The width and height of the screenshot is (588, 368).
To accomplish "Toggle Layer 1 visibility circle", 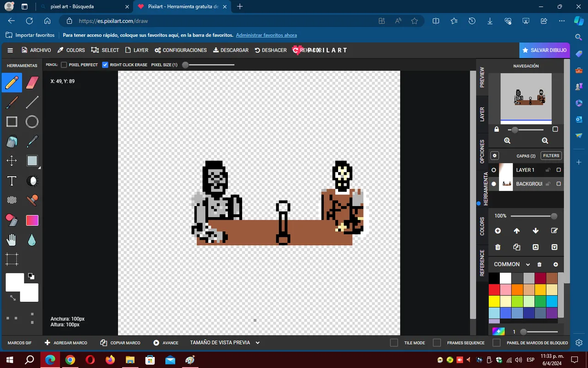I will pyautogui.click(x=494, y=170).
